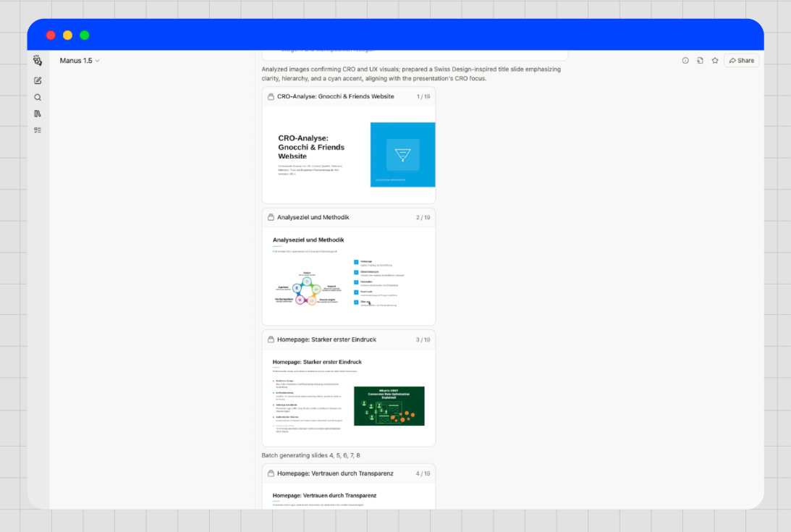The image size is (791, 532).
Task: Toggle the lock on Homepage: Vertrauen slide
Action: (x=271, y=473)
